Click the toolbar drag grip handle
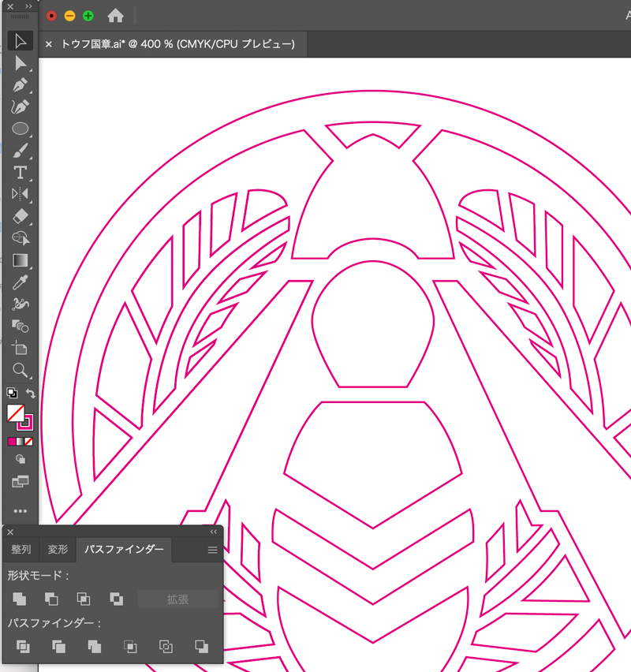 pyautogui.click(x=20, y=17)
